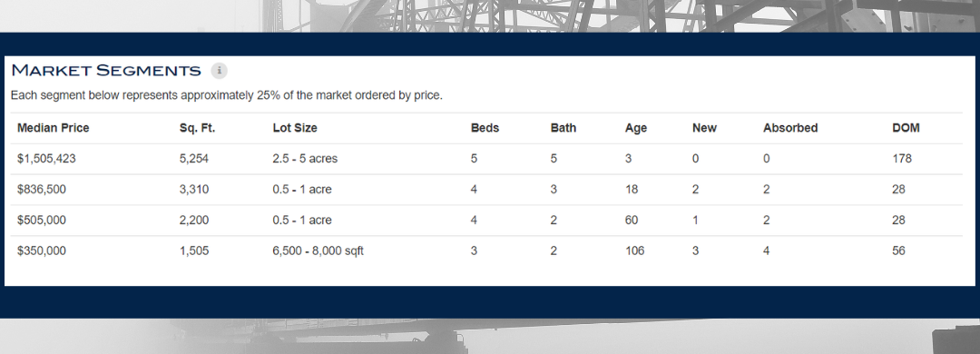
Task: Select the Sq. Ft. column header
Action: point(197,128)
